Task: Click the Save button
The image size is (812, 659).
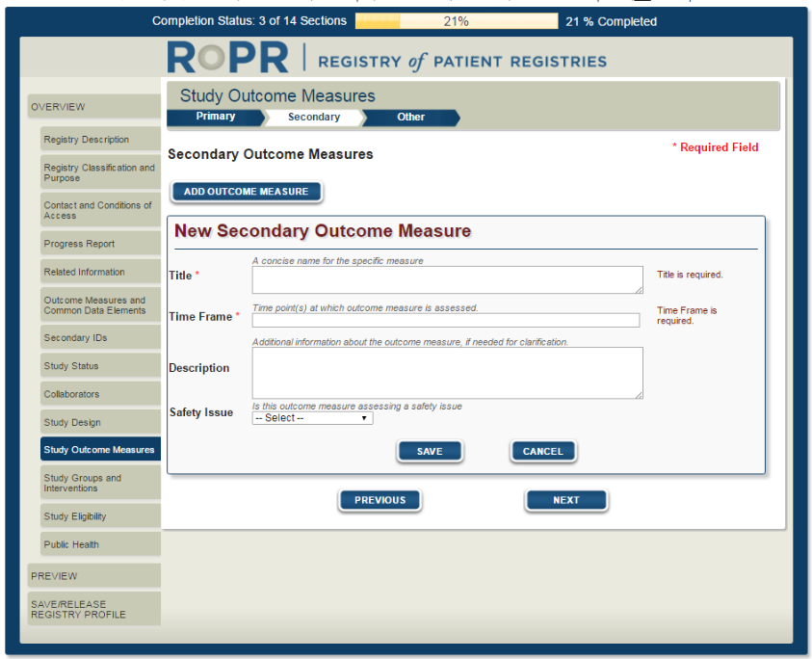Action: (x=430, y=451)
